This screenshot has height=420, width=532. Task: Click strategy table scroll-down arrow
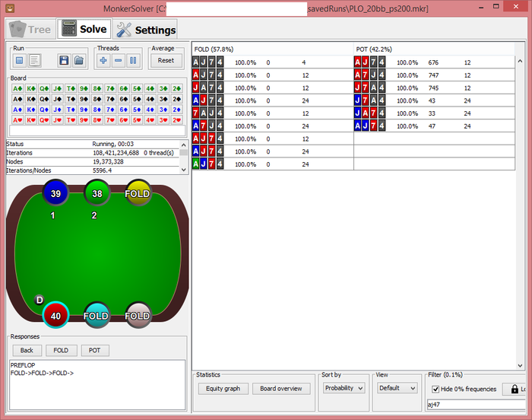pos(520,366)
